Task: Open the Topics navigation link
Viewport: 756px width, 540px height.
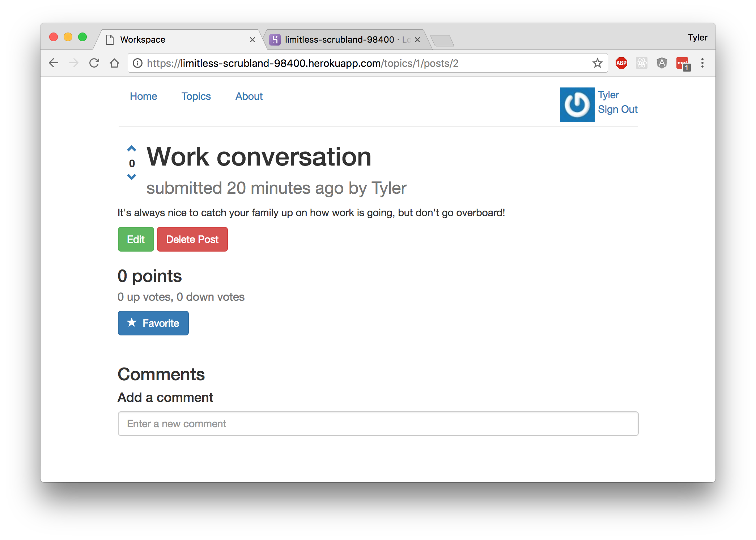Action: (x=196, y=96)
